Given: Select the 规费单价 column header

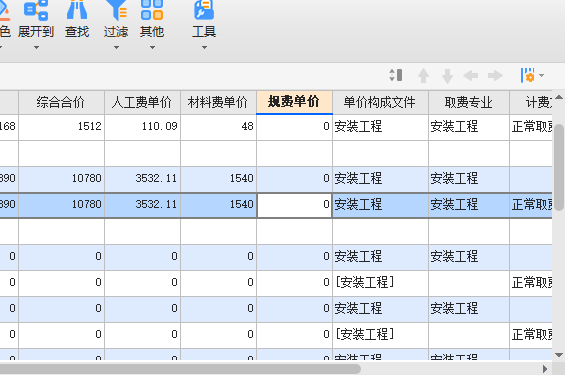Looking at the screenshot, I should [x=294, y=102].
